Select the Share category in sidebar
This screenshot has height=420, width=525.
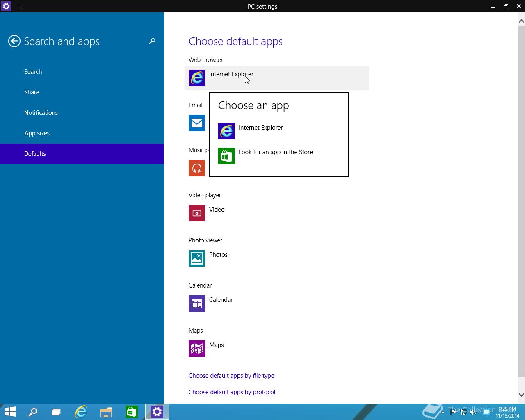tap(82, 92)
